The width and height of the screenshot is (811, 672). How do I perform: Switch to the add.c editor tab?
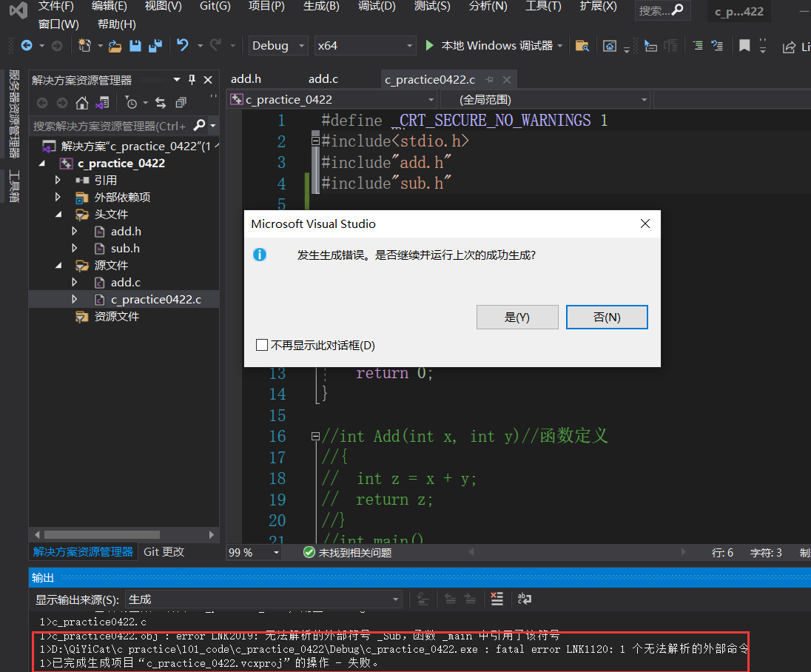tap(323, 79)
